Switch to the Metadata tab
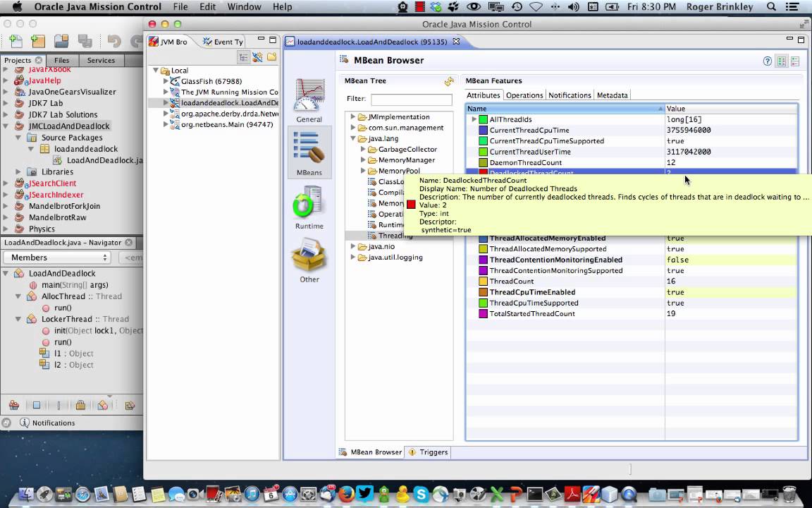Screen dimensions: 812x508 [x=612, y=95]
